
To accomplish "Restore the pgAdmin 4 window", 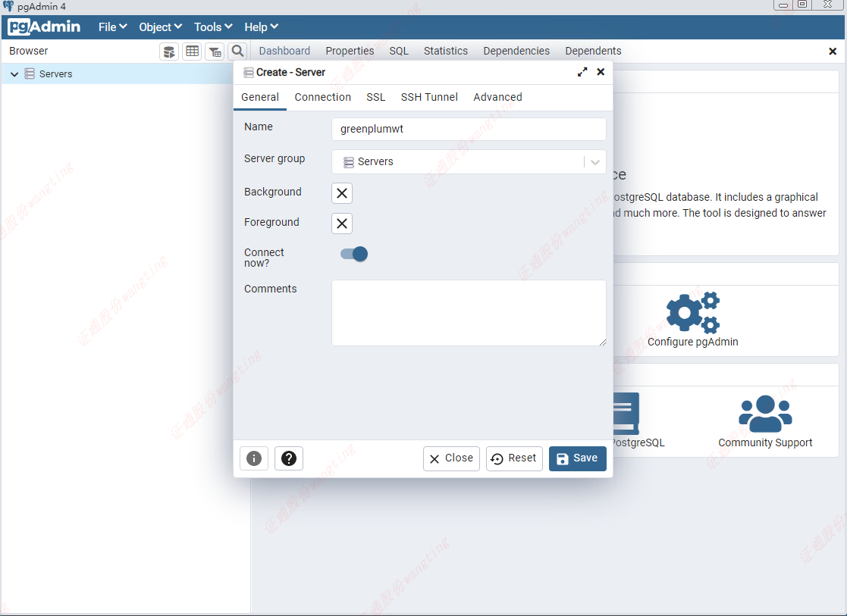I will [x=803, y=5].
